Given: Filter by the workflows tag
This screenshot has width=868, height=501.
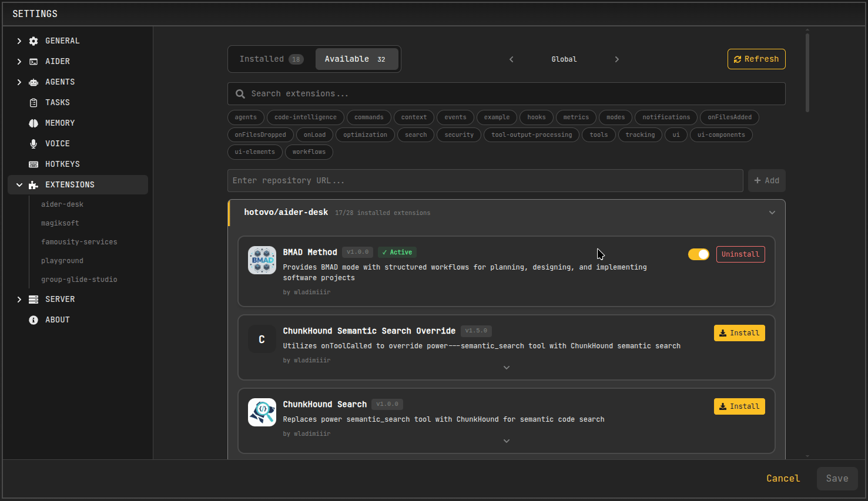Looking at the screenshot, I should coord(309,152).
